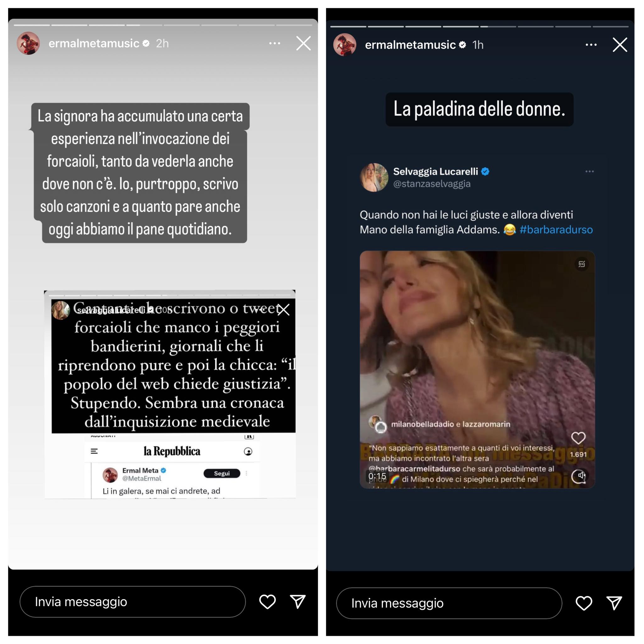644x644 pixels.
Task: Close the left story
Action: (303, 43)
